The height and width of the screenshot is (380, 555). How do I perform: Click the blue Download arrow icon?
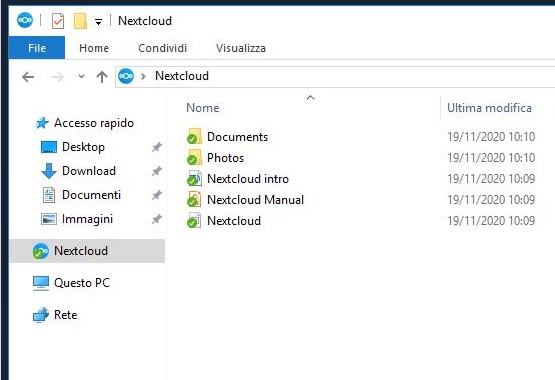(49, 171)
